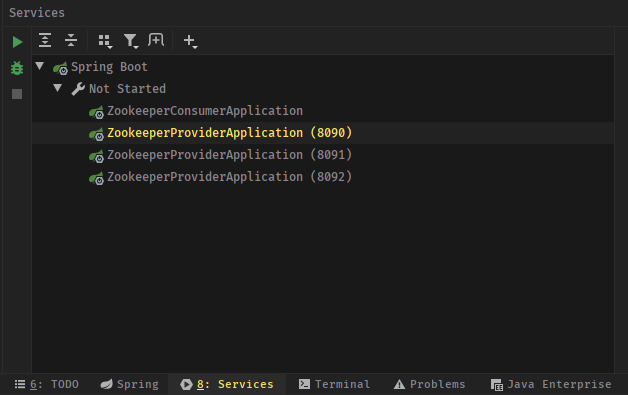
Task: Collapse the Not Started group
Action: [x=58, y=88]
